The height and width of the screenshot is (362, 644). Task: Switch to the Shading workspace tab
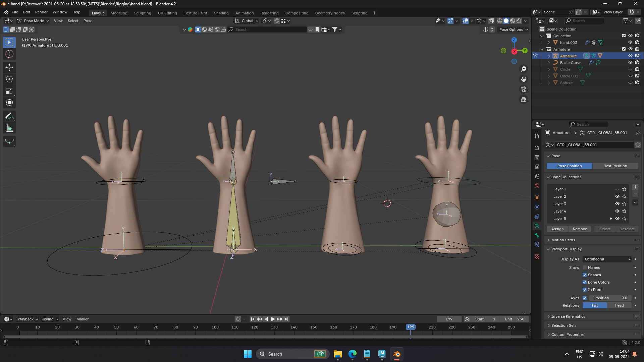221,13
